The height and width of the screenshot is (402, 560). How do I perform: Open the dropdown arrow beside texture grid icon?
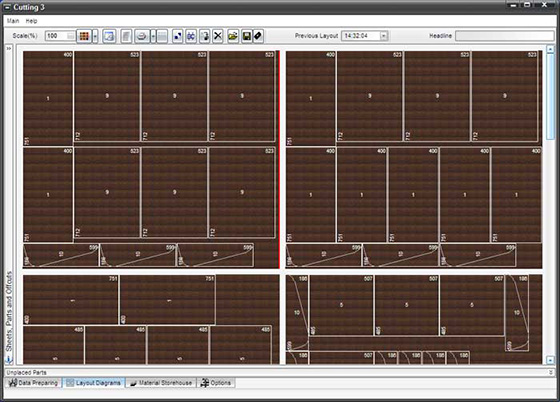click(x=95, y=36)
